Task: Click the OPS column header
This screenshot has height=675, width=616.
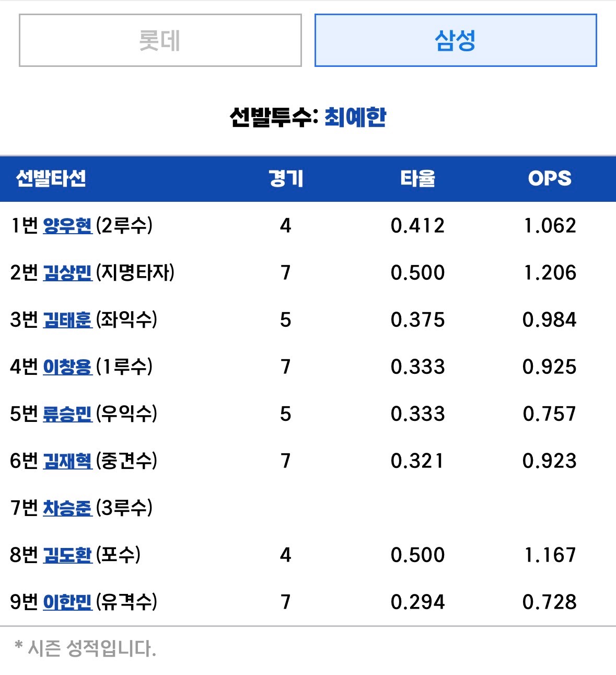Action: pyautogui.click(x=550, y=179)
